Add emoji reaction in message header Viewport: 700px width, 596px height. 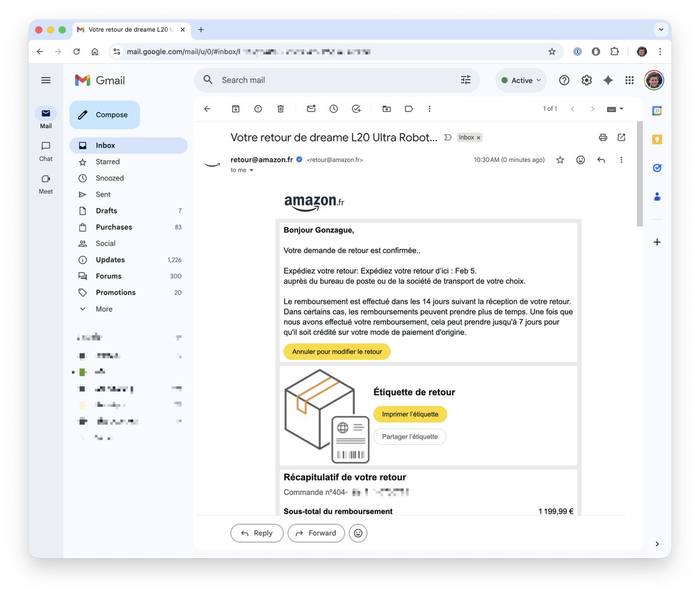580,160
